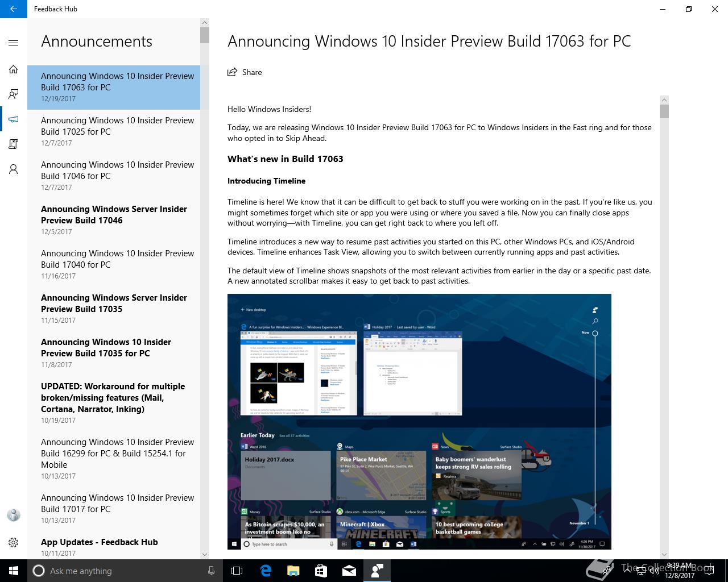Click the Cortana circle icon
728x582 pixels.
(x=39, y=571)
